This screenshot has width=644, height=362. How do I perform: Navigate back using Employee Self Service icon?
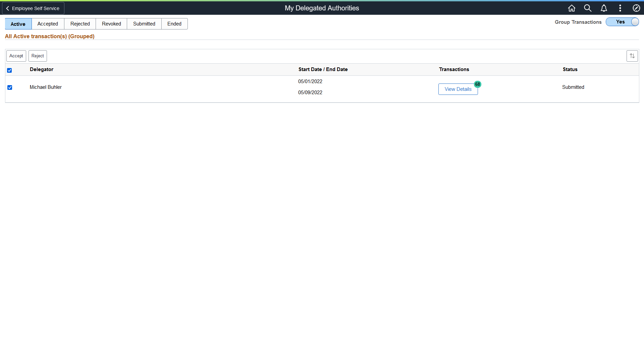click(33, 8)
